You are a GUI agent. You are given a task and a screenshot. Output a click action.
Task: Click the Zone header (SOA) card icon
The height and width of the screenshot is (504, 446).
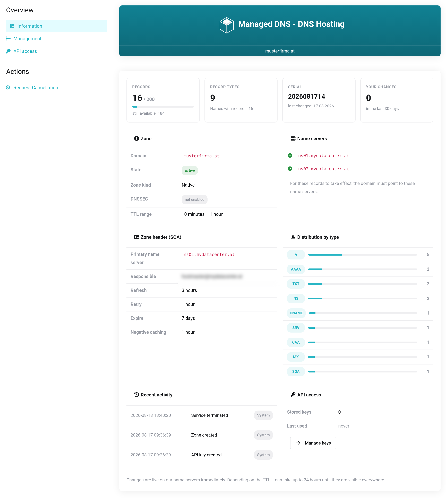click(x=136, y=237)
